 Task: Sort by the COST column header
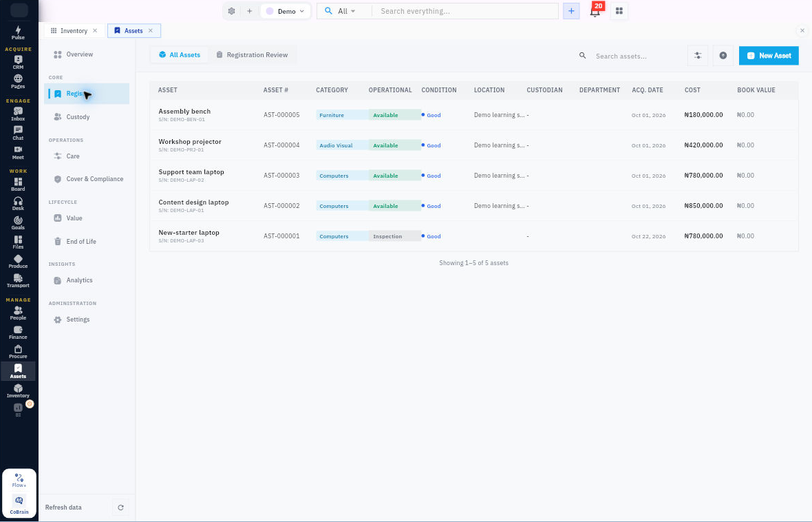pos(692,90)
